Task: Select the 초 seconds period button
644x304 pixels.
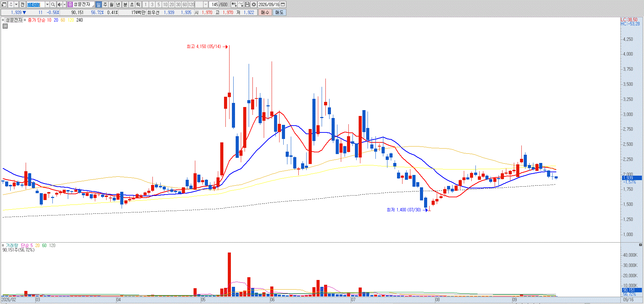Action: pos(132,4)
